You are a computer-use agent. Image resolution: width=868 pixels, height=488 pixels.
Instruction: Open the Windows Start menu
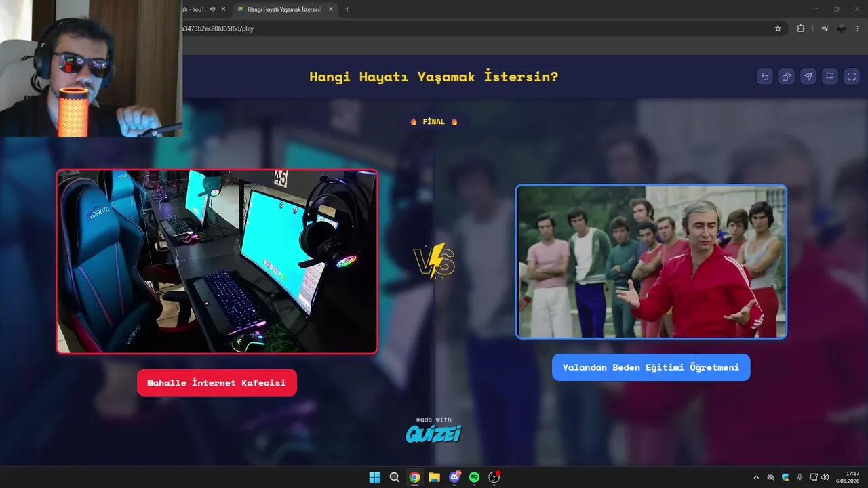(374, 477)
